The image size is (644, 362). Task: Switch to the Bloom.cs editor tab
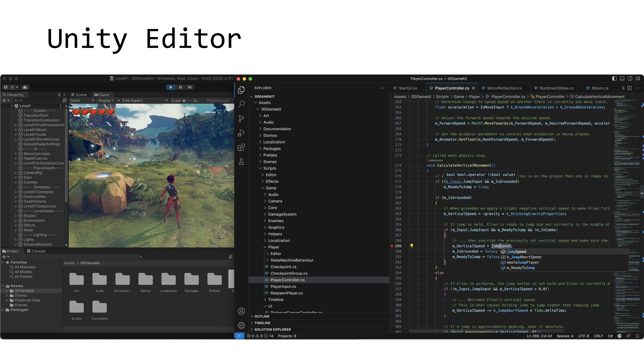(600, 88)
